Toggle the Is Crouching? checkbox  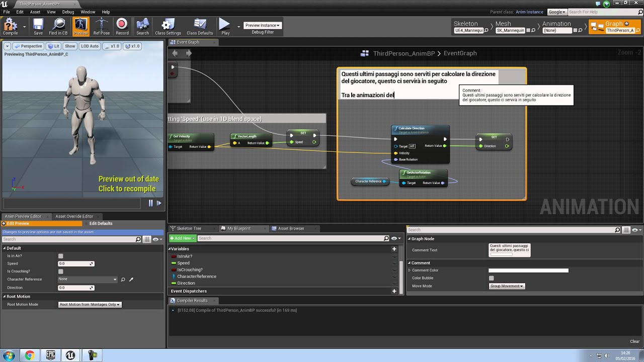[61, 271]
